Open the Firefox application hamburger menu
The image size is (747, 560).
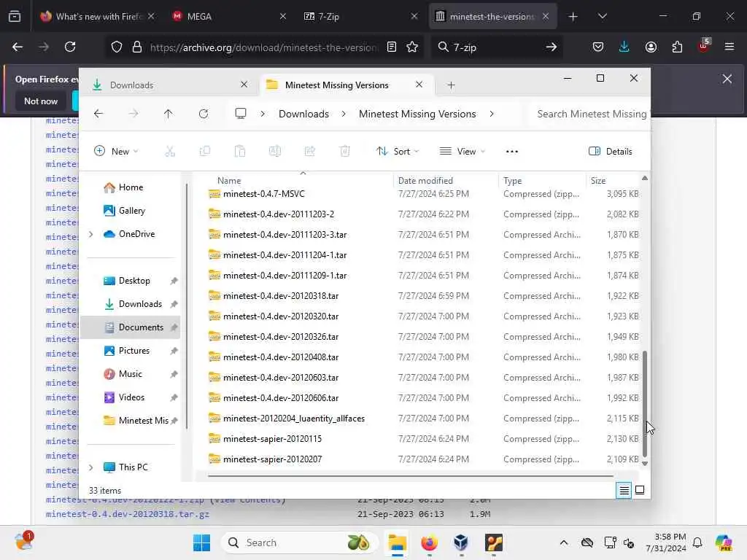click(x=729, y=47)
